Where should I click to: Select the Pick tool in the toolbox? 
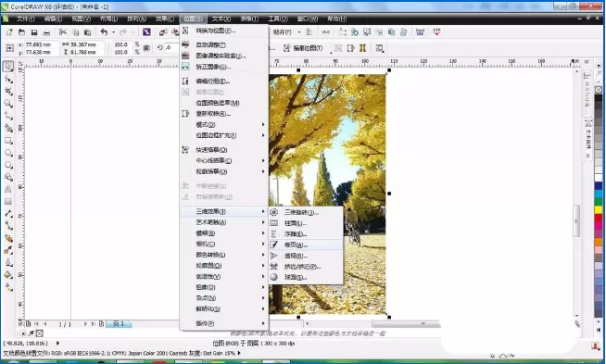coord(8,67)
